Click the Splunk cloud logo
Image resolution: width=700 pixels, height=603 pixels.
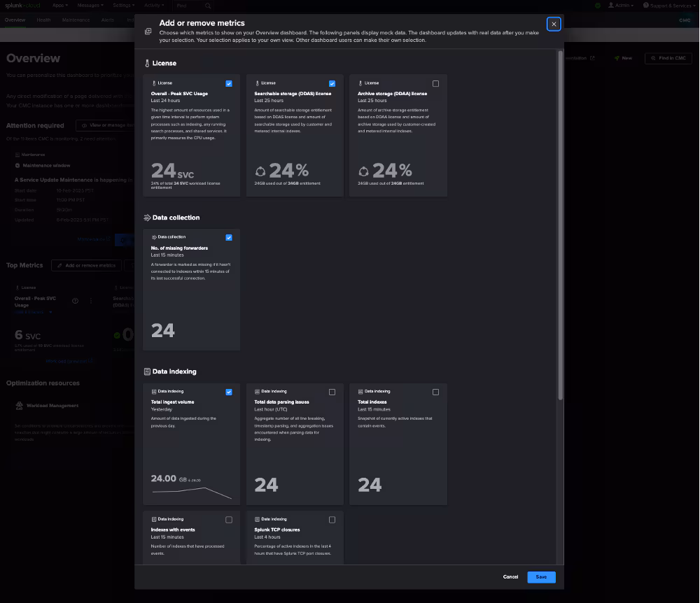(22, 5)
